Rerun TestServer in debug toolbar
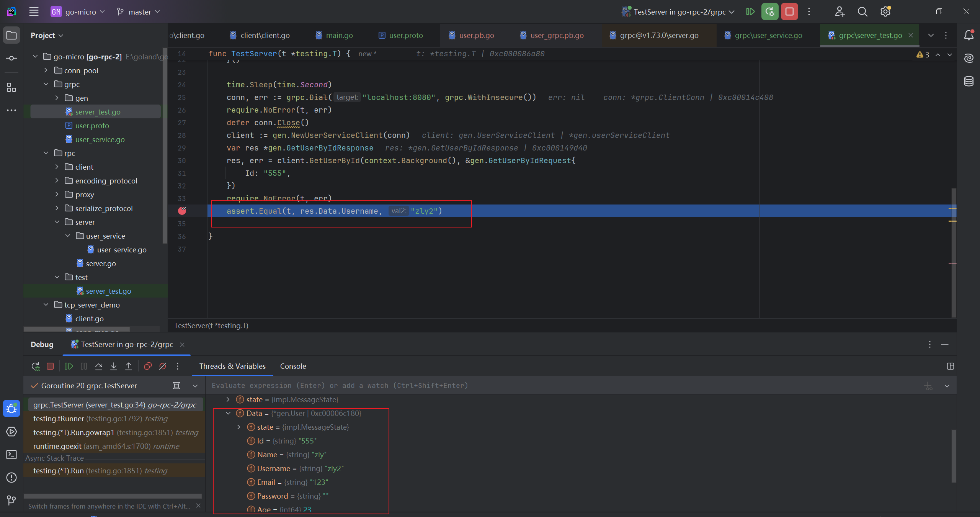This screenshot has height=517, width=980. coord(35,366)
